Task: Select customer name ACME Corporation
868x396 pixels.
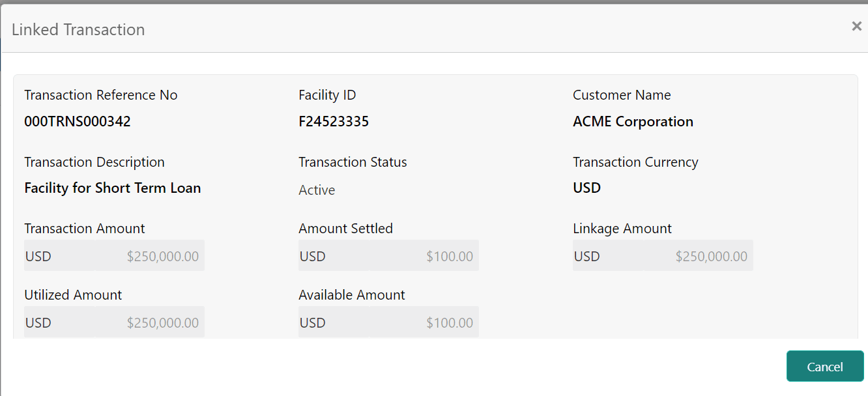Action: 633,121
